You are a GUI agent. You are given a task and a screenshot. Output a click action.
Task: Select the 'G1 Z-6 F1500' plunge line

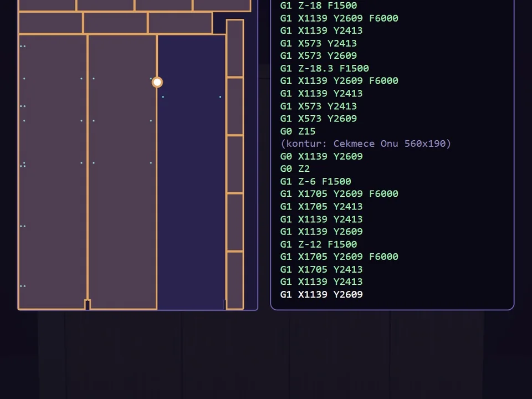315,181
